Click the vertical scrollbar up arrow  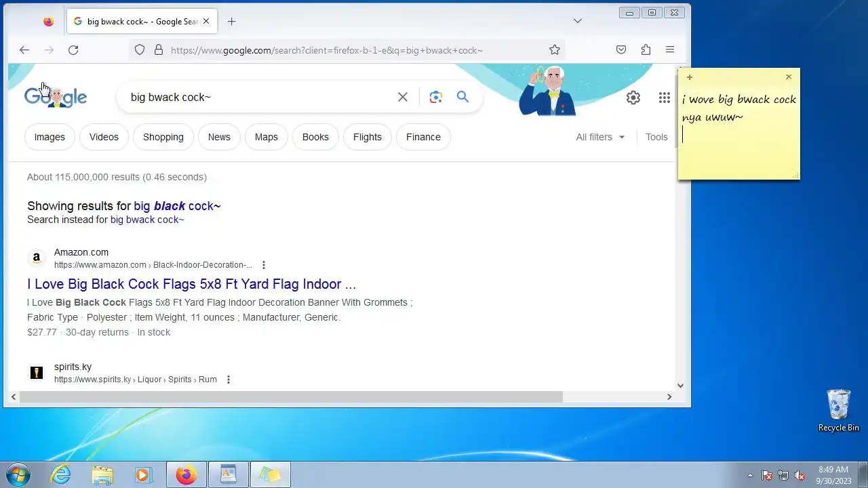pyautogui.click(x=680, y=68)
